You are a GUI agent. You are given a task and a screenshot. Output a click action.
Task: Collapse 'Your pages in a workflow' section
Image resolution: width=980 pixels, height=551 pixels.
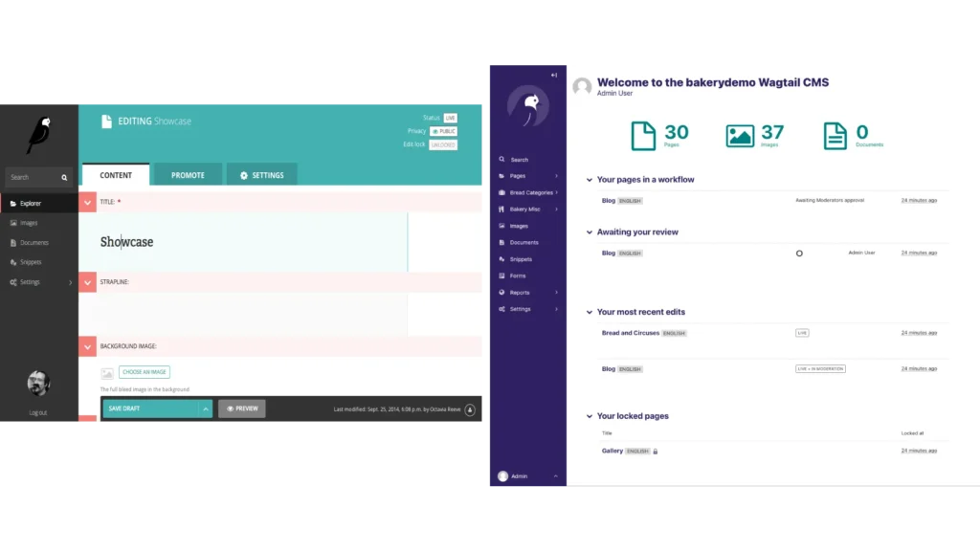click(x=589, y=180)
